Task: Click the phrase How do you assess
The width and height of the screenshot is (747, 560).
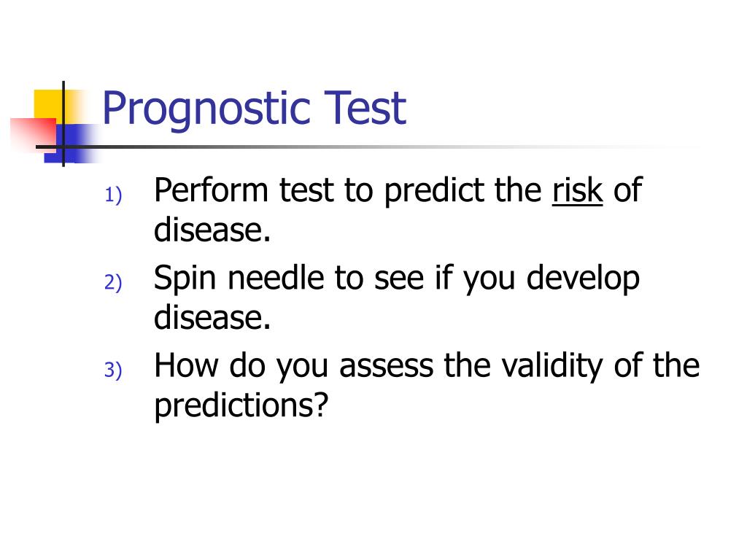Action: [294, 366]
